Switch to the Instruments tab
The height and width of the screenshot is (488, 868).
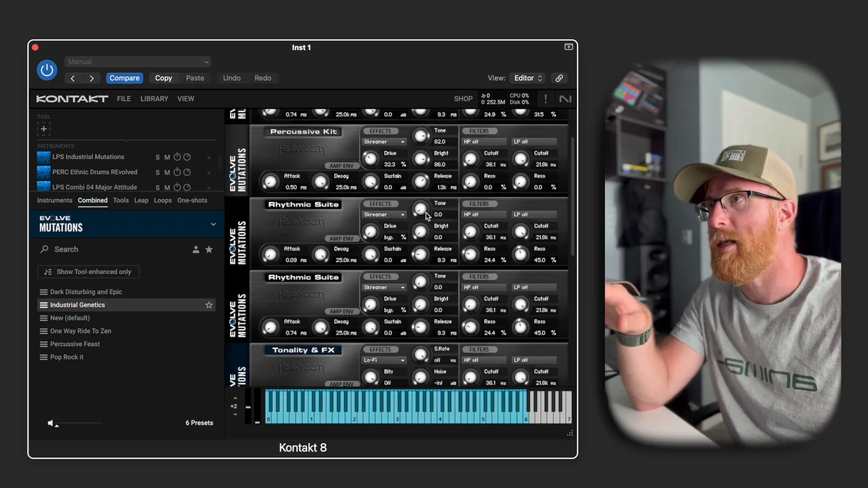(55, 201)
